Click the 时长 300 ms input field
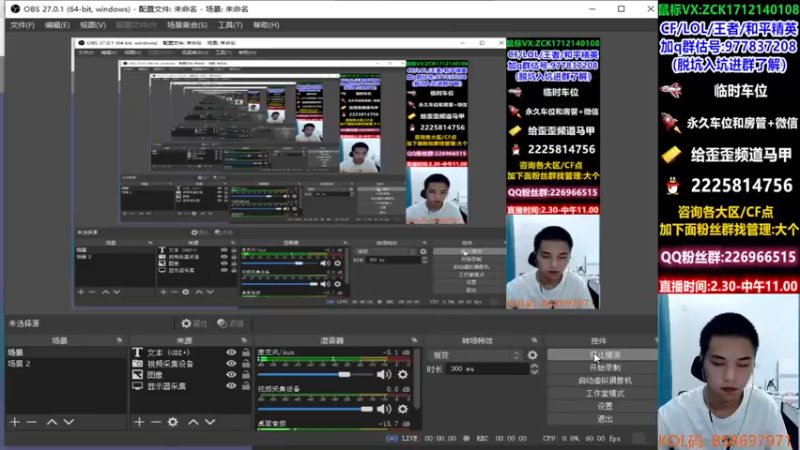The height and width of the screenshot is (450, 800). [488, 369]
